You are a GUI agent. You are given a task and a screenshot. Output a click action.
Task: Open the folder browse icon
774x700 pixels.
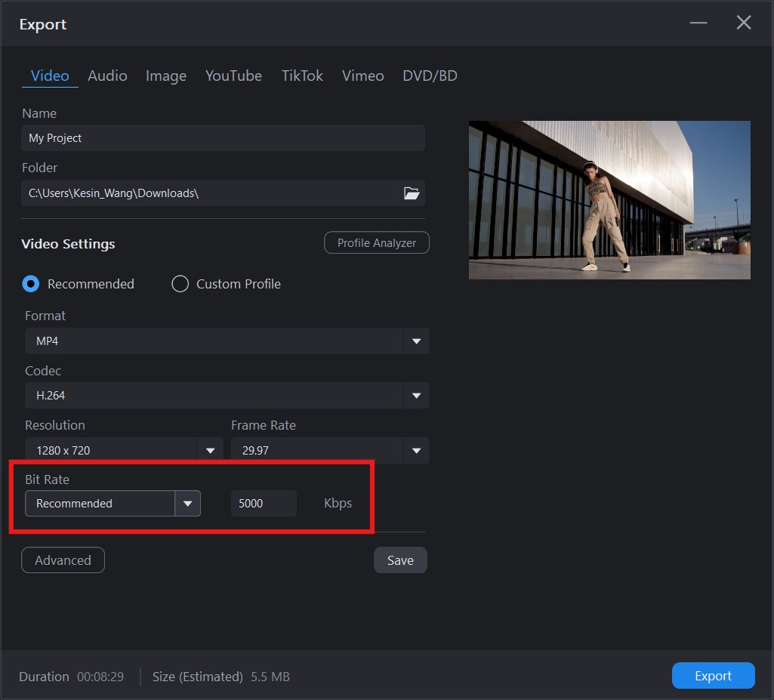[x=412, y=193]
